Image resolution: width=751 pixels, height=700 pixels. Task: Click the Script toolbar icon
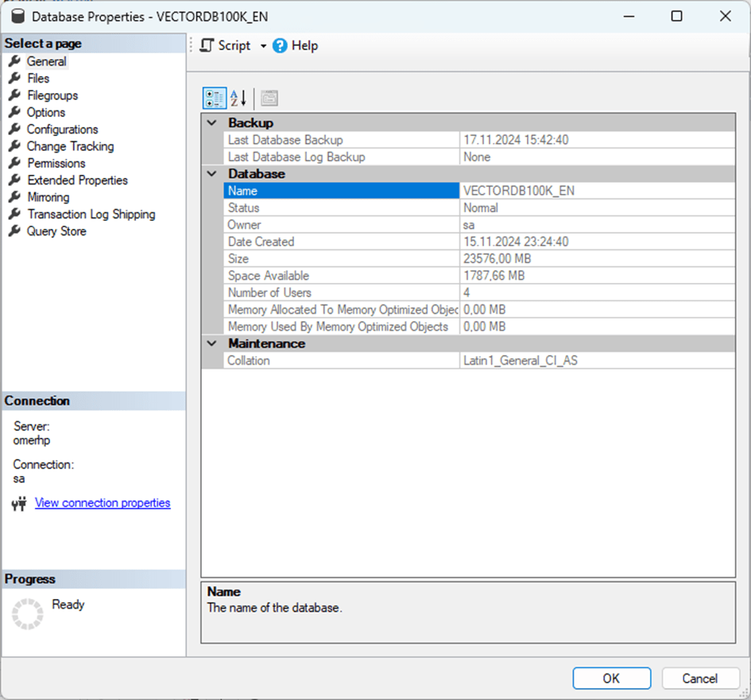tap(207, 46)
